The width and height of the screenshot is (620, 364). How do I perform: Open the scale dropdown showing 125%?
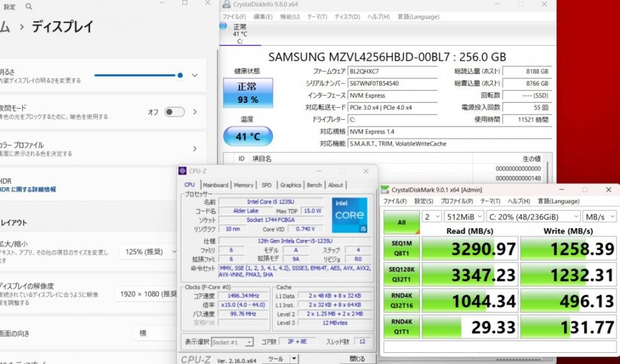[149, 252]
